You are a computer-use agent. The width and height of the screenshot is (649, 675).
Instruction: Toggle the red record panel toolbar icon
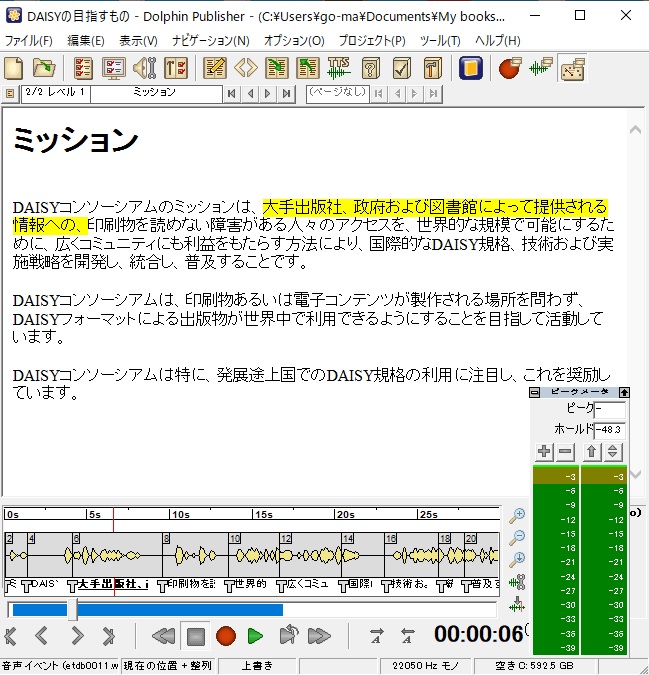pyautogui.click(x=510, y=68)
